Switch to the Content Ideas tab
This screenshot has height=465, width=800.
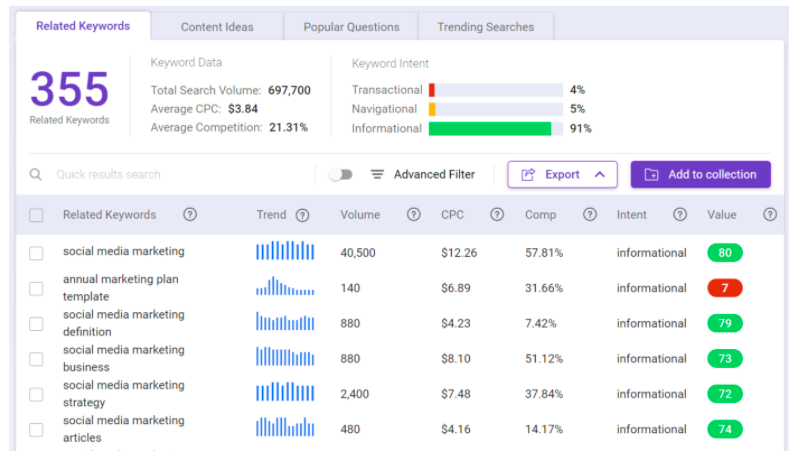217,27
